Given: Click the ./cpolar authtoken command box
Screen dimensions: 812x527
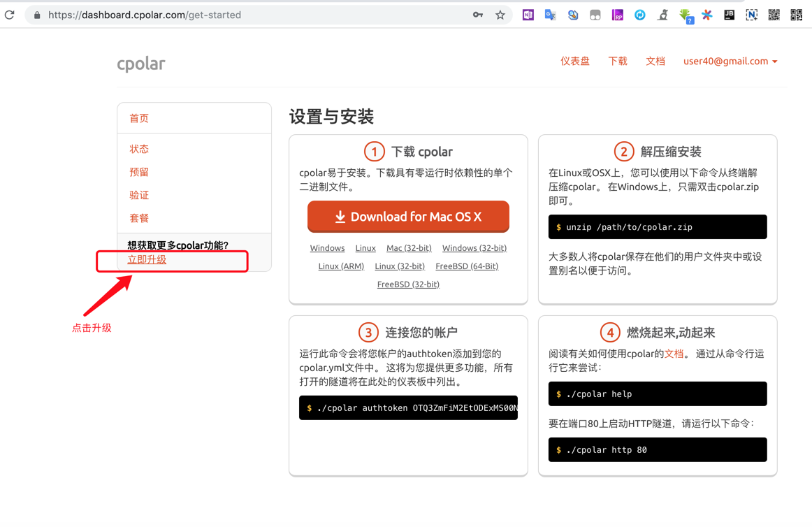Looking at the screenshot, I should (x=408, y=407).
